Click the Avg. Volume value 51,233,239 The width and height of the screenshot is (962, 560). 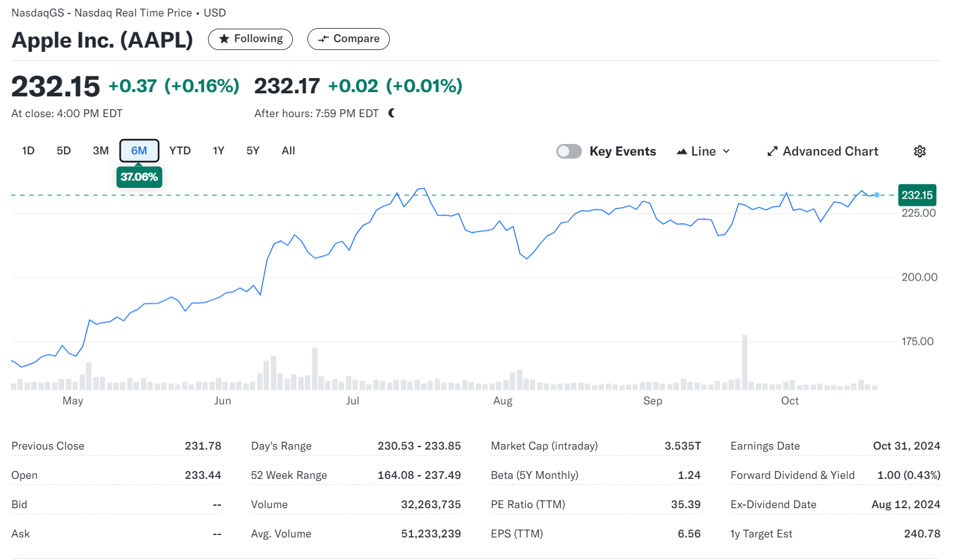click(x=431, y=534)
